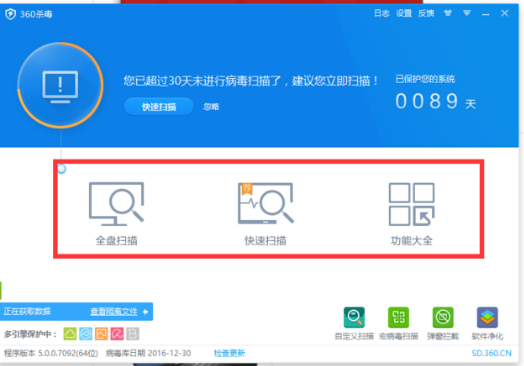Launch the 自定义扫描 custom scan icon
This screenshot has width=524, height=366.
(354, 317)
